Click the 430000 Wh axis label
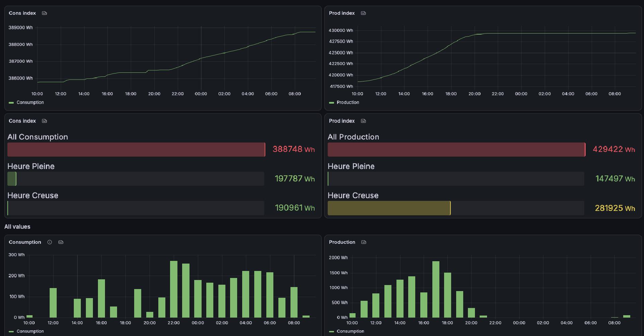Image resolution: width=644 pixels, height=336 pixels. click(x=341, y=30)
